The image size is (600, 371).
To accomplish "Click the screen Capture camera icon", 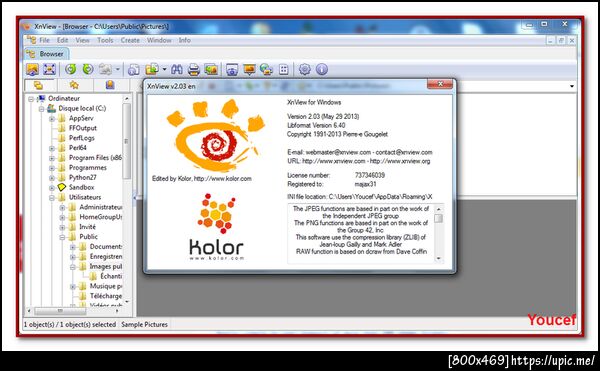I will tap(232, 70).
